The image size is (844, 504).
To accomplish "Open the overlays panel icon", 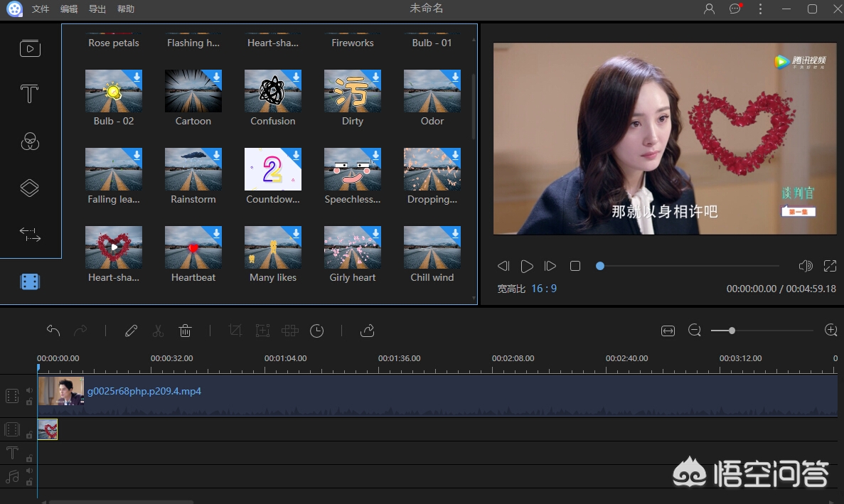I will (30, 188).
